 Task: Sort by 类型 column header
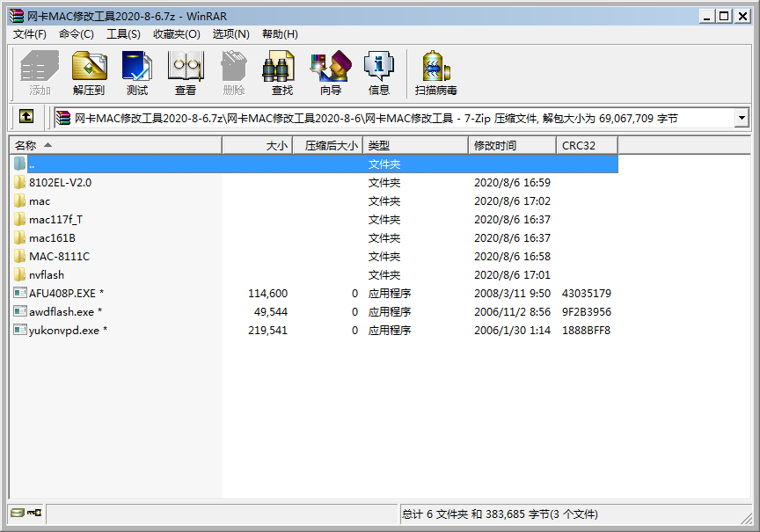tap(415, 145)
